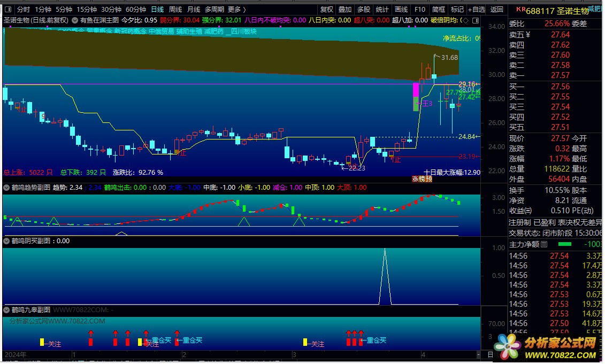Click the last 重仓买 signal label
The width and height of the screenshot is (605, 364).
tap(377, 340)
